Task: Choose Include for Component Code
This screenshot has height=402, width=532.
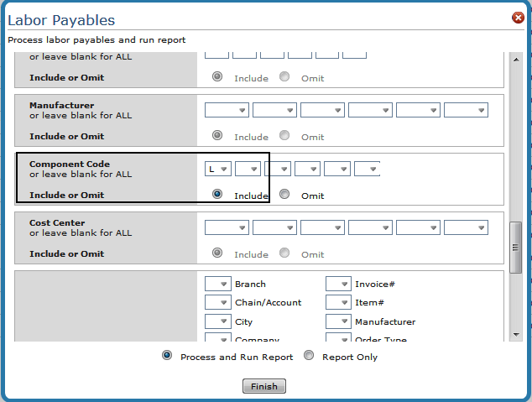Action: click(218, 195)
